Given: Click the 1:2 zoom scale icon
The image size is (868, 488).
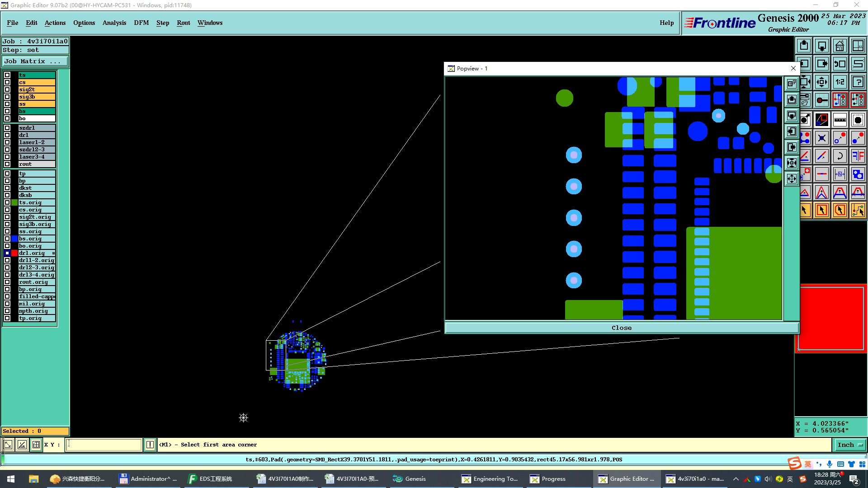Looking at the screenshot, I should (840, 82).
